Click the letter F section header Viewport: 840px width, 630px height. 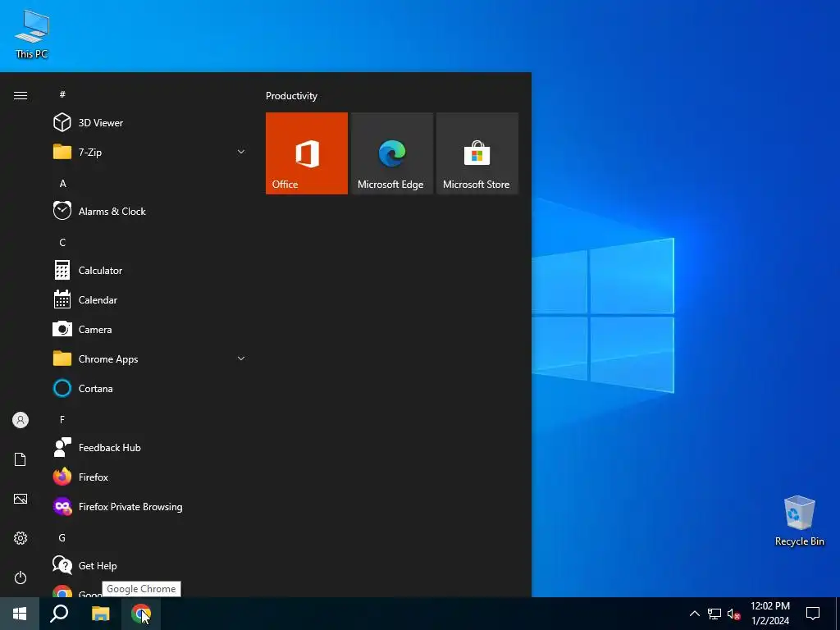pyautogui.click(x=62, y=419)
